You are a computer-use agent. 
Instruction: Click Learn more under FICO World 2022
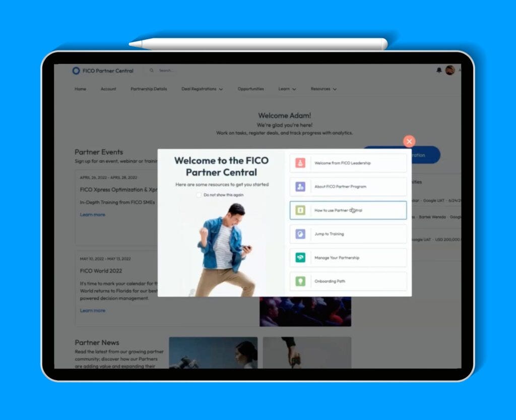point(93,311)
